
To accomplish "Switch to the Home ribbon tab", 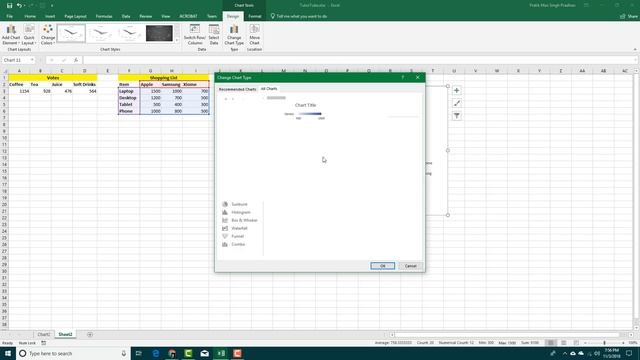I will pyautogui.click(x=30, y=16).
